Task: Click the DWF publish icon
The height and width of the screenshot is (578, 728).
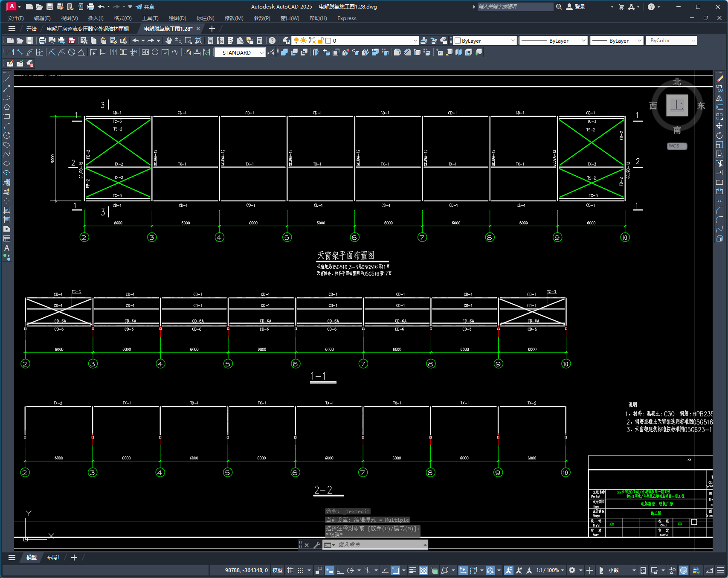Action: pos(72,41)
